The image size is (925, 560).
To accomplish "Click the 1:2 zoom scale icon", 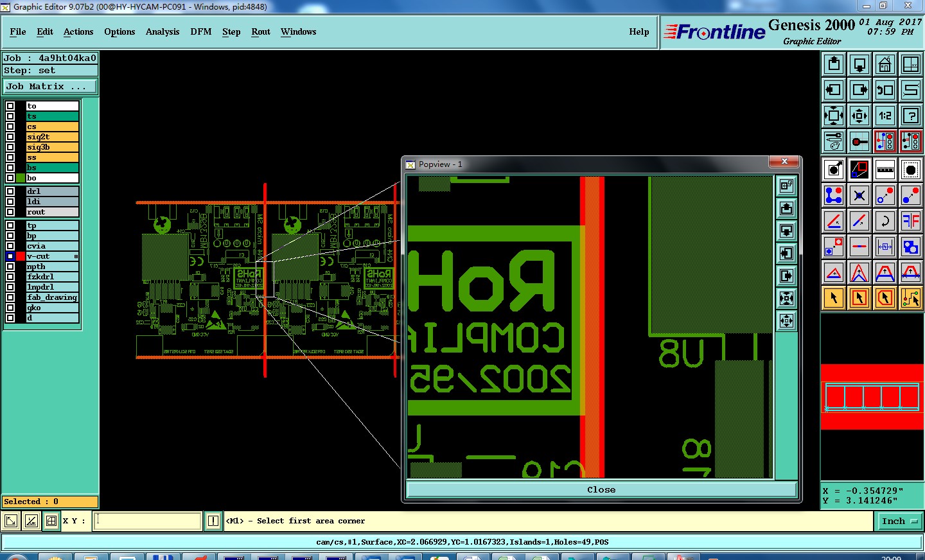I will coord(885,116).
